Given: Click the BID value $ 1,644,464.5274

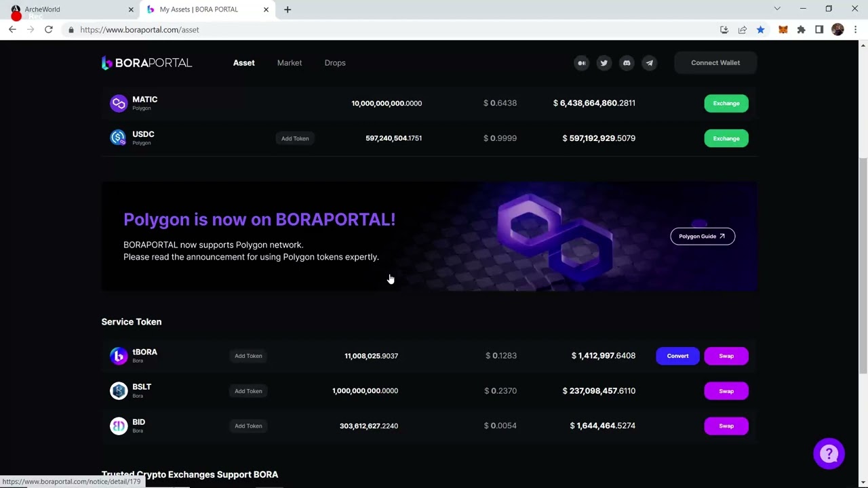Looking at the screenshot, I should (602, 426).
